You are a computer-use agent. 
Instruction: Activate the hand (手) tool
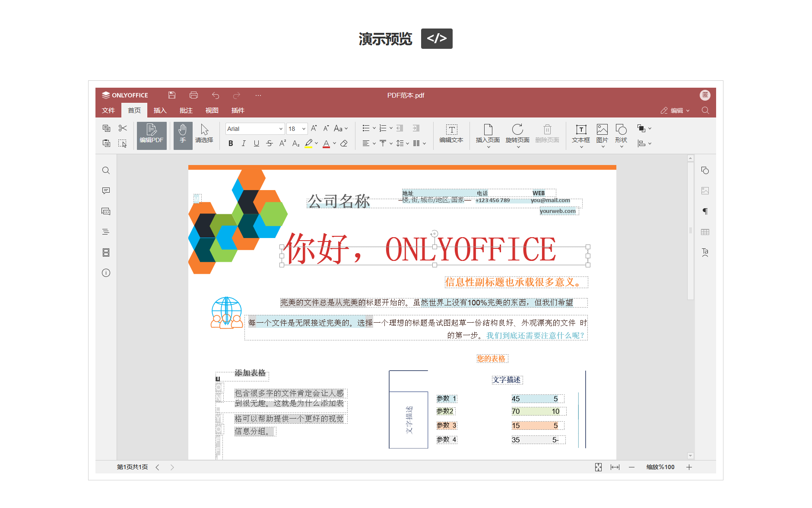pos(183,136)
